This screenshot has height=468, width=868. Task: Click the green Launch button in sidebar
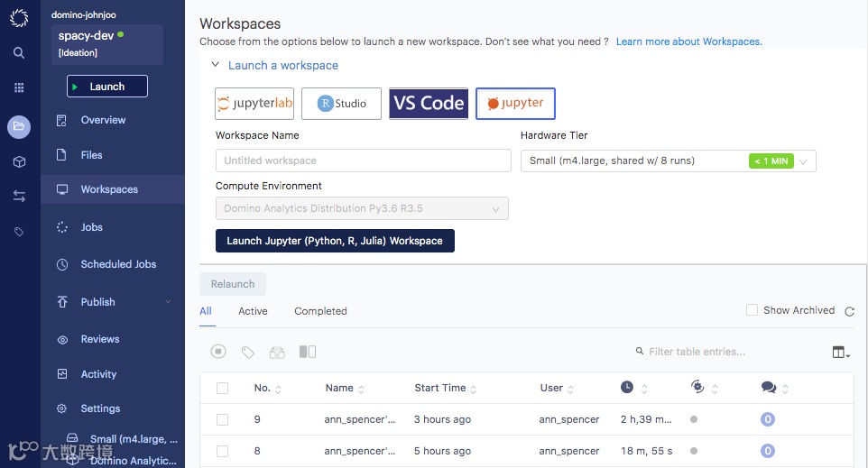107,87
